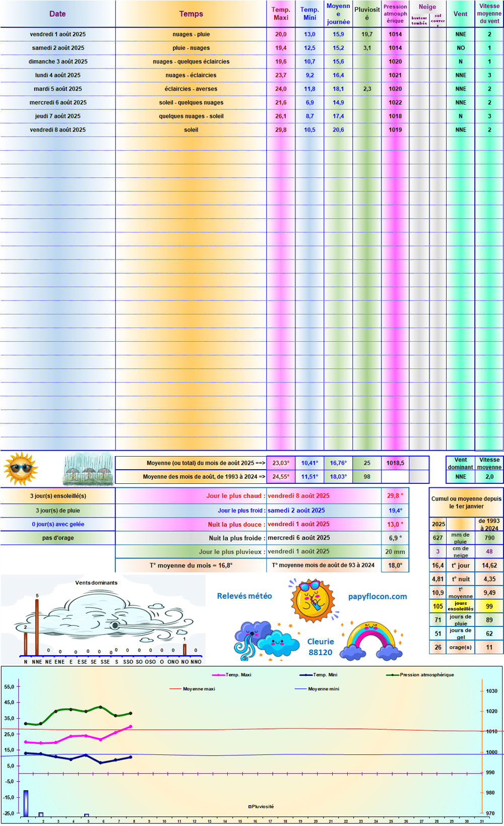This screenshot has height=826, width=504.
Task: Click the 'Vitesse moyenne du vent' header
Action: [x=489, y=14]
